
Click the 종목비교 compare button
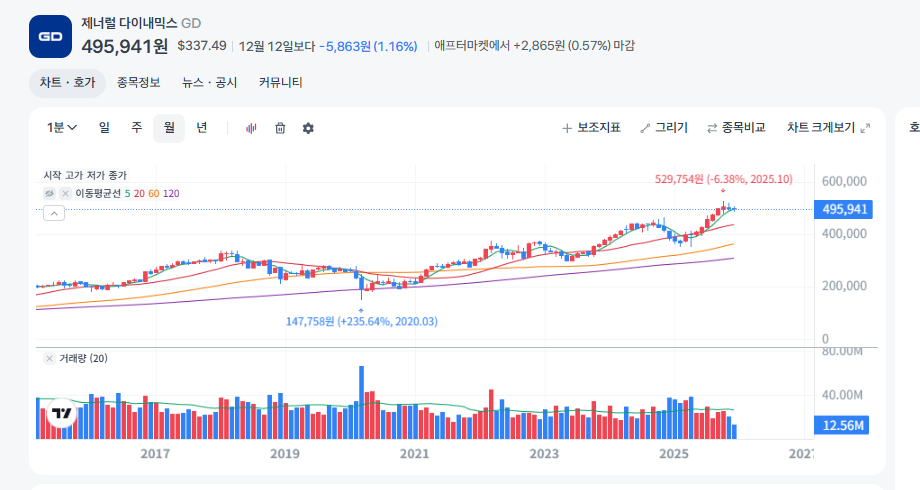[736, 128]
